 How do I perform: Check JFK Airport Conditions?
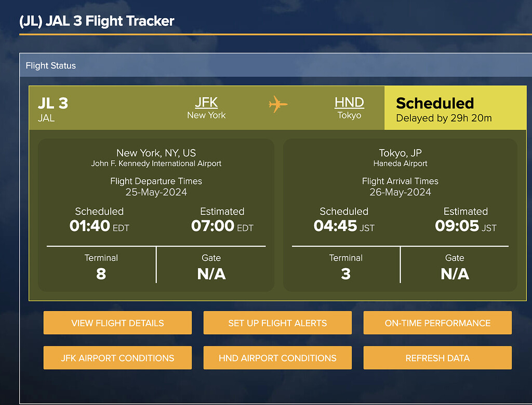click(x=117, y=358)
